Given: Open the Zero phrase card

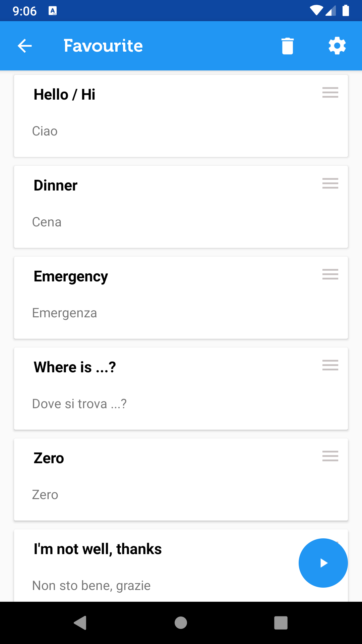Looking at the screenshot, I should (181, 479).
